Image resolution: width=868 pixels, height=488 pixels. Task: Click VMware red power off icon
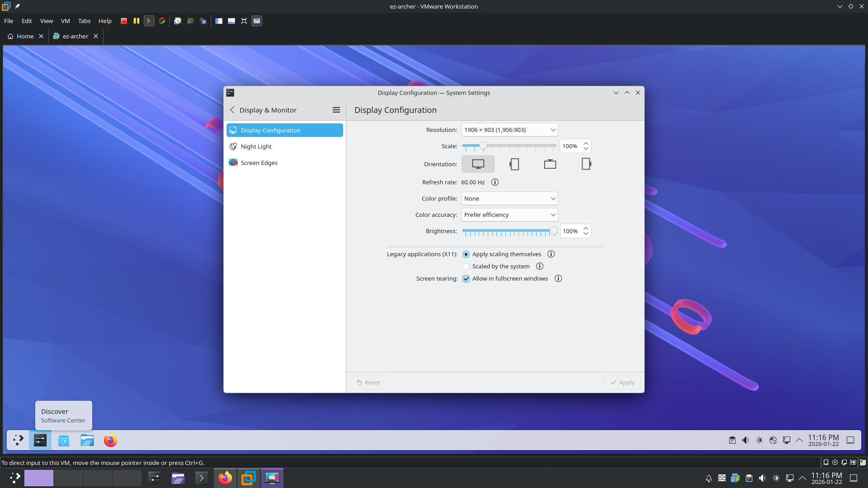(x=124, y=21)
